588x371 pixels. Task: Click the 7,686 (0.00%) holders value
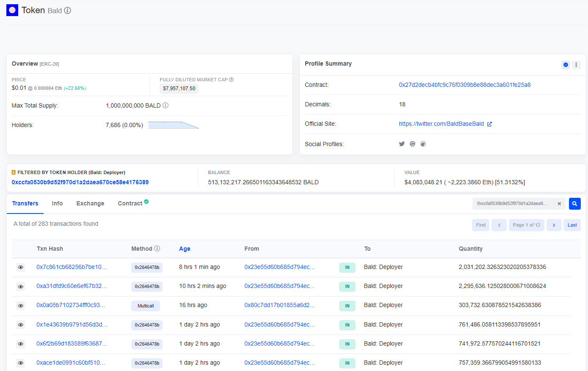coord(124,125)
